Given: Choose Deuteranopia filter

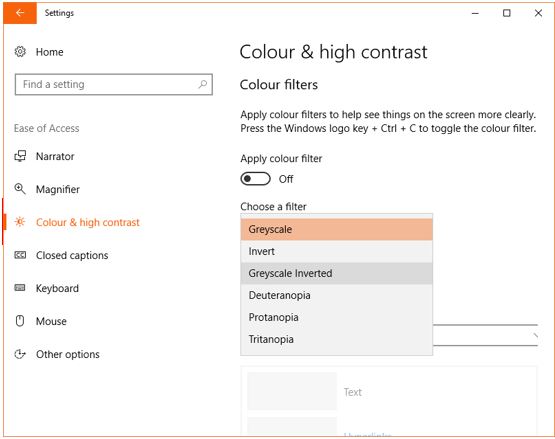Looking at the screenshot, I should [337, 295].
